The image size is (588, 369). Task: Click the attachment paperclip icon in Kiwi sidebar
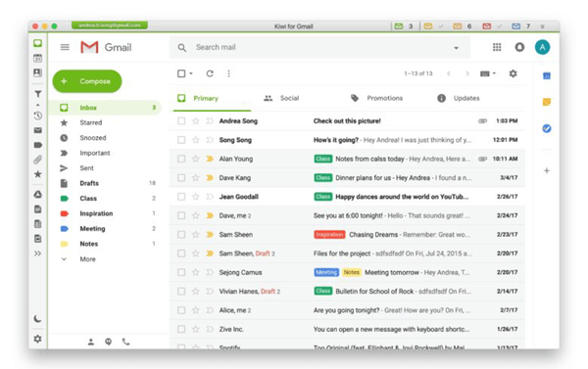38,160
